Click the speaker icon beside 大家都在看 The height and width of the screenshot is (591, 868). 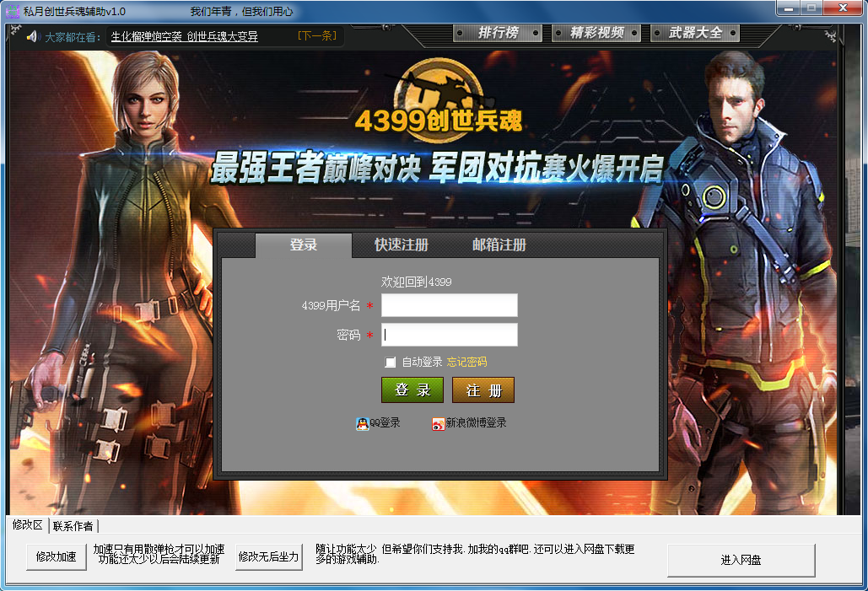[x=32, y=36]
